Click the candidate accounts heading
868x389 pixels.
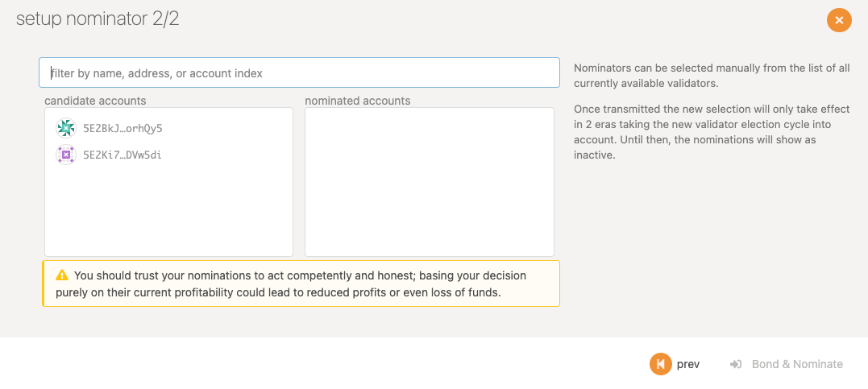(95, 101)
